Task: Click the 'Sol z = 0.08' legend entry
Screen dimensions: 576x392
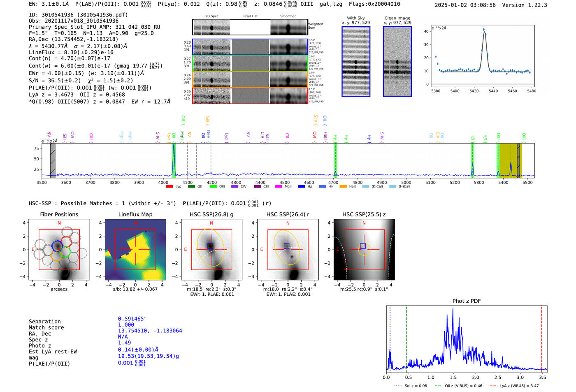Action: pyautogui.click(x=411, y=386)
